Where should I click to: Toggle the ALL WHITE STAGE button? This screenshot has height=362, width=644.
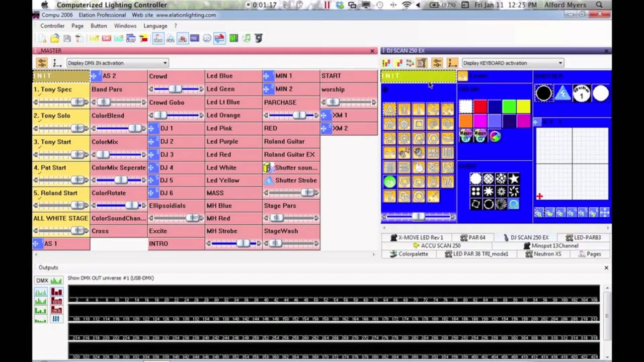pos(61,218)
